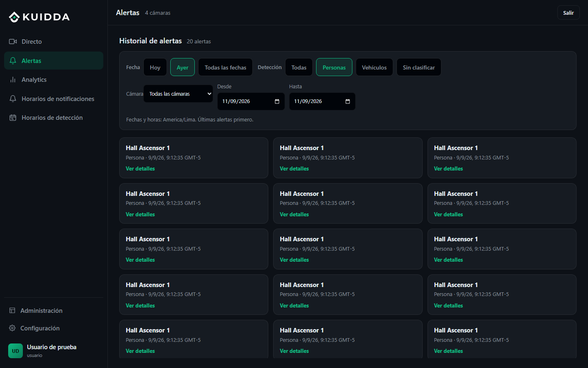Toggle the Hoy date filter
Viewport: 588px width, 368px height.
tap(155, 67)
